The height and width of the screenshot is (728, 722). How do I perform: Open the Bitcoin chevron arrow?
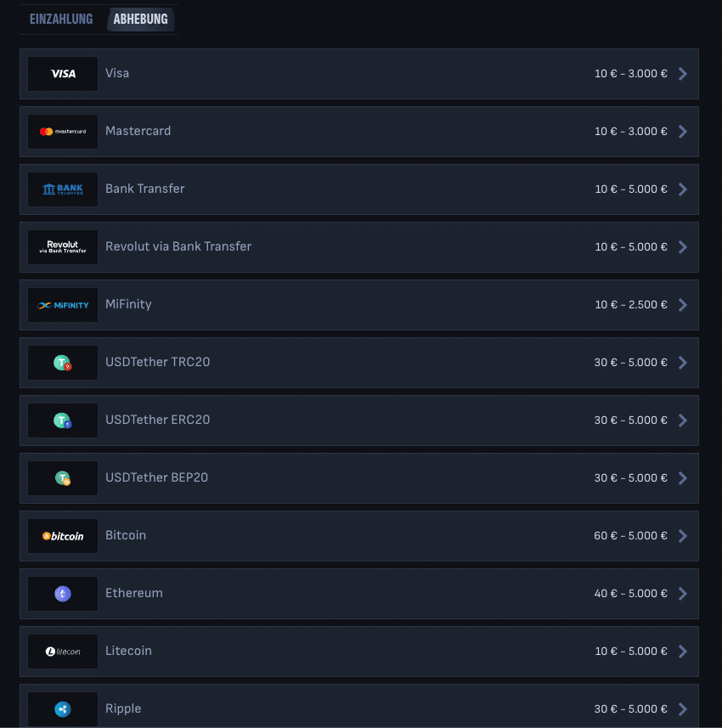pyautogui.click(x=683, y=536)
